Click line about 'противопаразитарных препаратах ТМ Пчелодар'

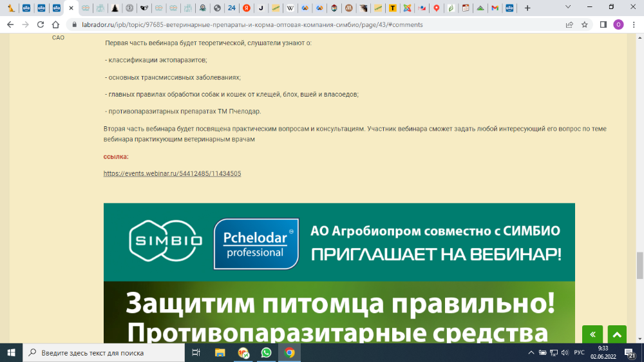point(183,111)
